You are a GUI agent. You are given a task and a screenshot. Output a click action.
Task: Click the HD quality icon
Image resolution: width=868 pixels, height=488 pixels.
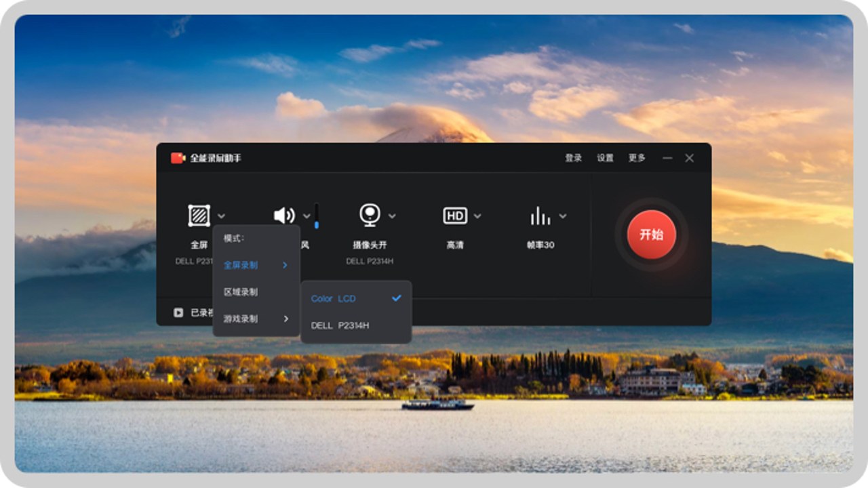pos(455,216)
